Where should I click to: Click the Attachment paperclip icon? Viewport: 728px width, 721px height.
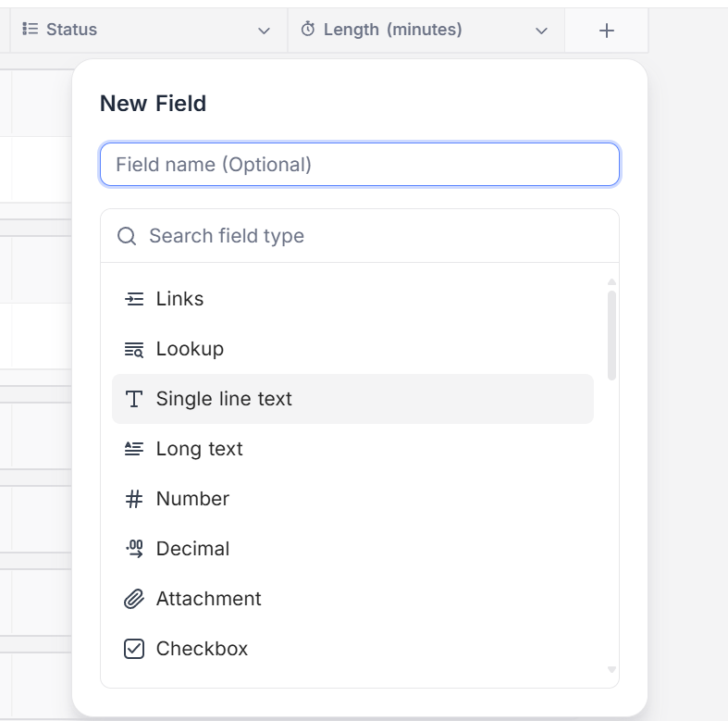click(x=134, y=599)
